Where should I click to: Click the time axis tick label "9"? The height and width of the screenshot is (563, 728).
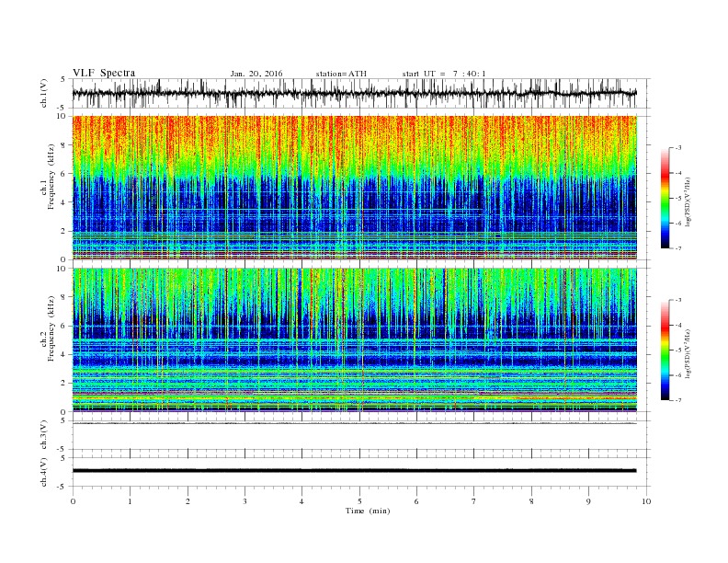(x=588, y=501)
